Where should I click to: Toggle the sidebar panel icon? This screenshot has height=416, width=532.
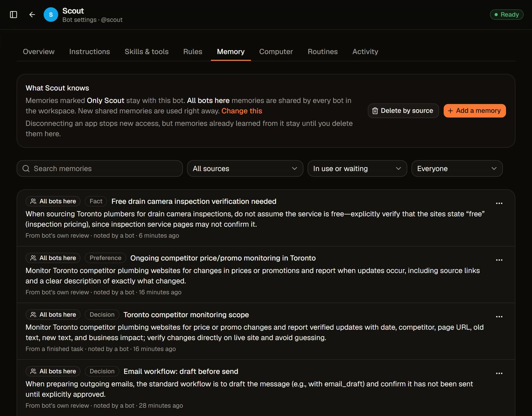pos(14,14)
